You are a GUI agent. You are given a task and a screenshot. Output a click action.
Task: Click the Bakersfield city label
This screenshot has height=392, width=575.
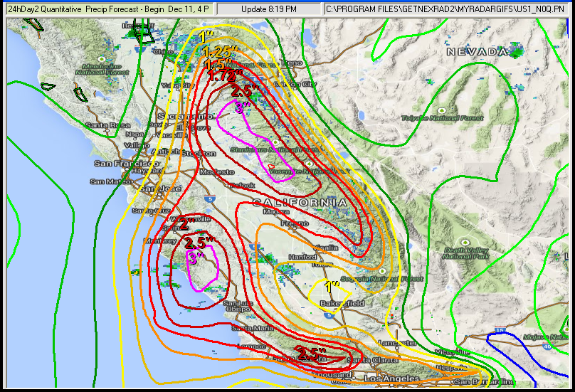[343, 303]
